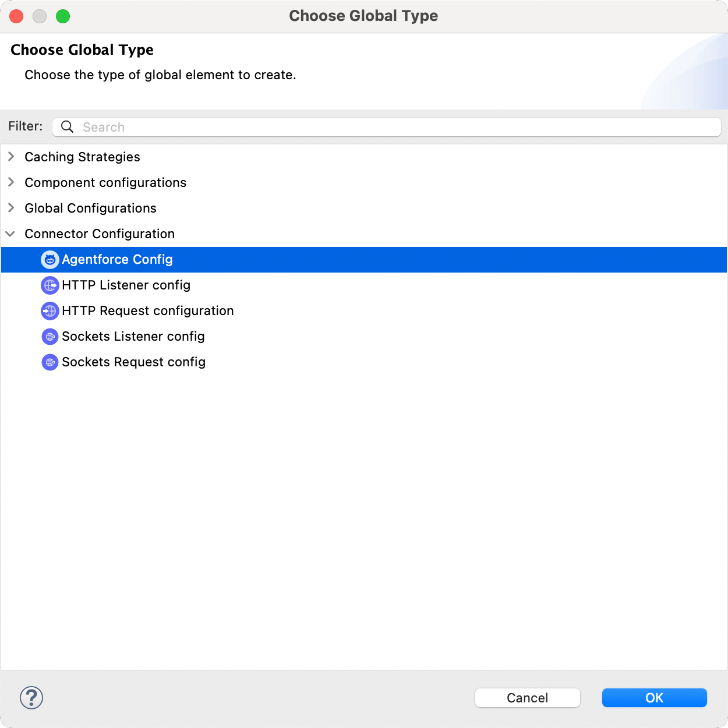The width and height of the screenshot is (728, 728).
Task: Click the magnifier icon in the filter
Action: pos(68,127)
